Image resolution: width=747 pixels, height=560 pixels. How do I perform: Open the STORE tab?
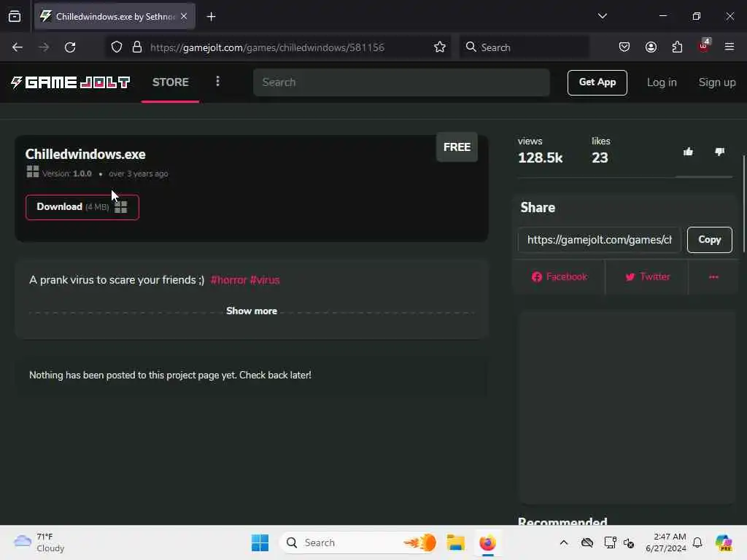(171, 82)
